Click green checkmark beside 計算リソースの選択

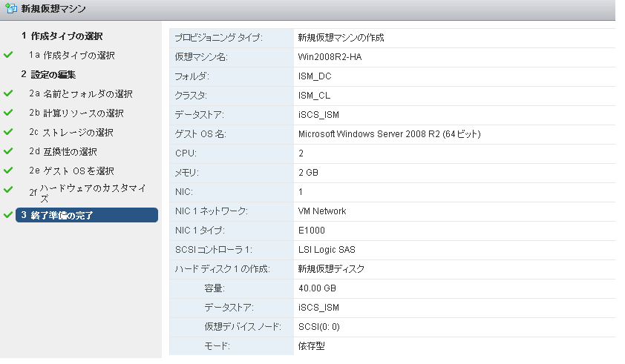(8, 113)
